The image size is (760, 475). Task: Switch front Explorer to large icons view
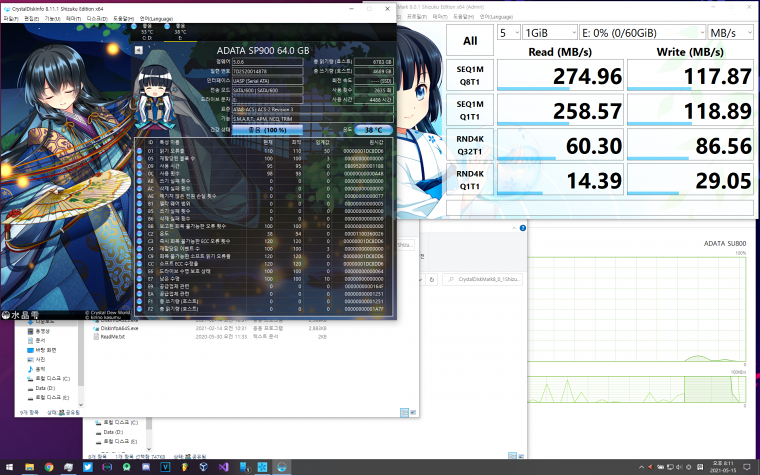tap(413, 412)
